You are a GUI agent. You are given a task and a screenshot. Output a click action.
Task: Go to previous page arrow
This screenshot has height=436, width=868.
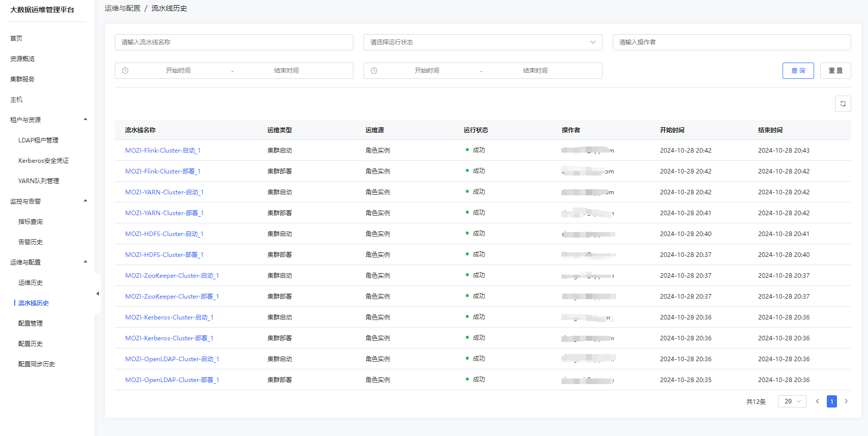817,401
